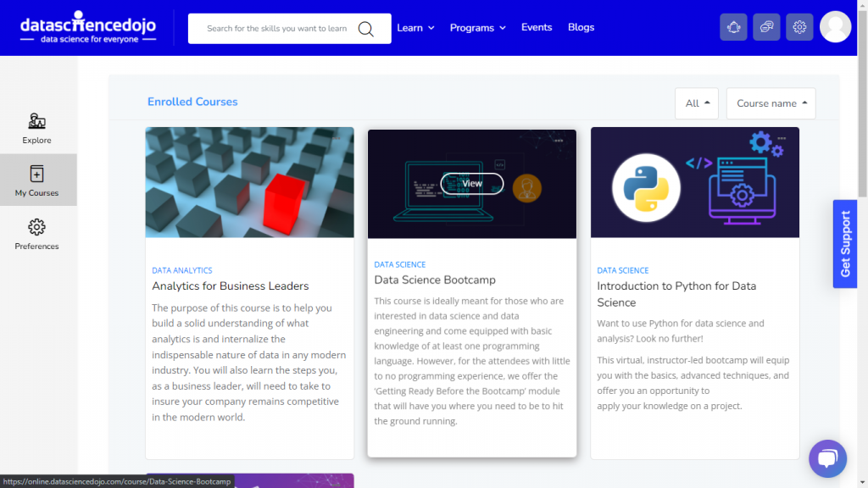Go to Blogs page

pyautogui.click(x=581, y=27)
